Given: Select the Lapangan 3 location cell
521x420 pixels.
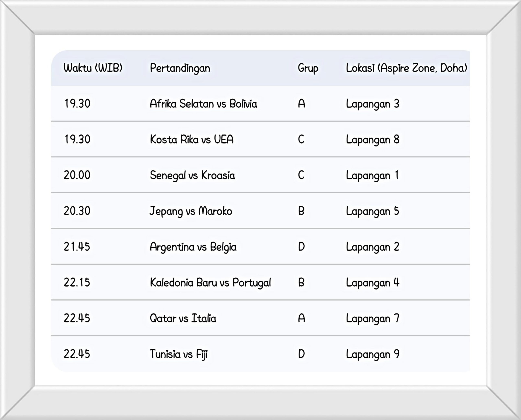Looking at the screenshot, I should pyautogui.click(x=372, y=104).
